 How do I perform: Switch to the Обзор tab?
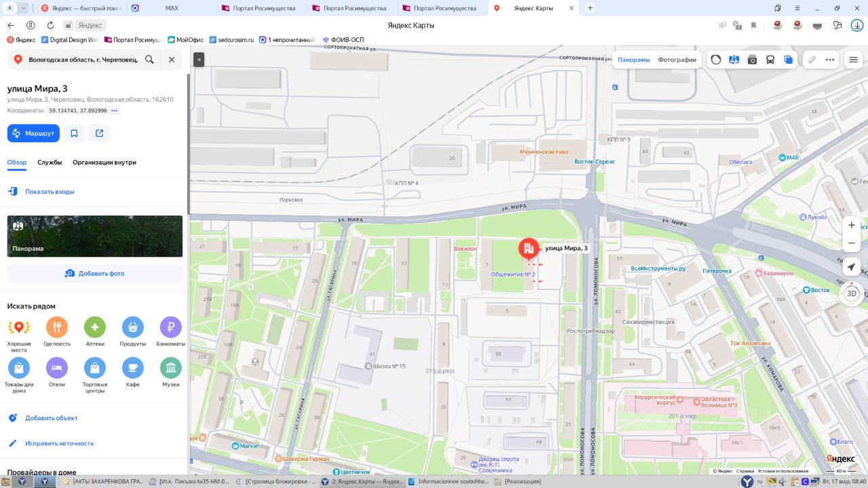tap(17, 163)
